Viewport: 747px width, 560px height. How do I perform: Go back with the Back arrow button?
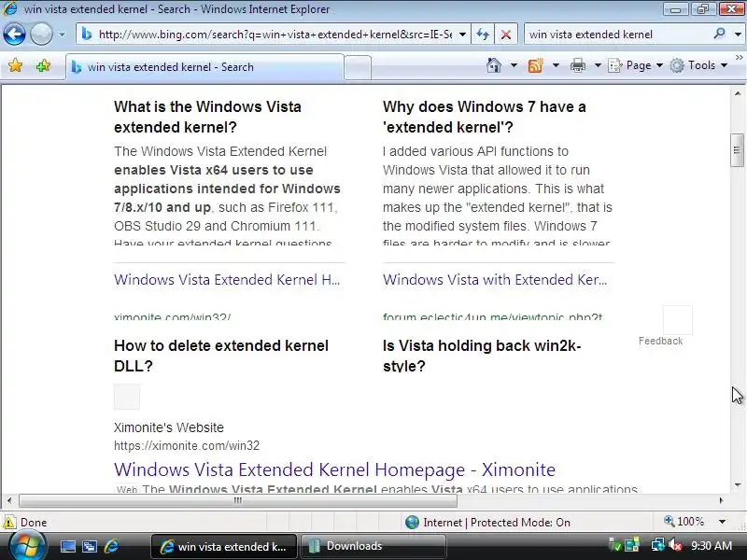click(x=14, y=35)
